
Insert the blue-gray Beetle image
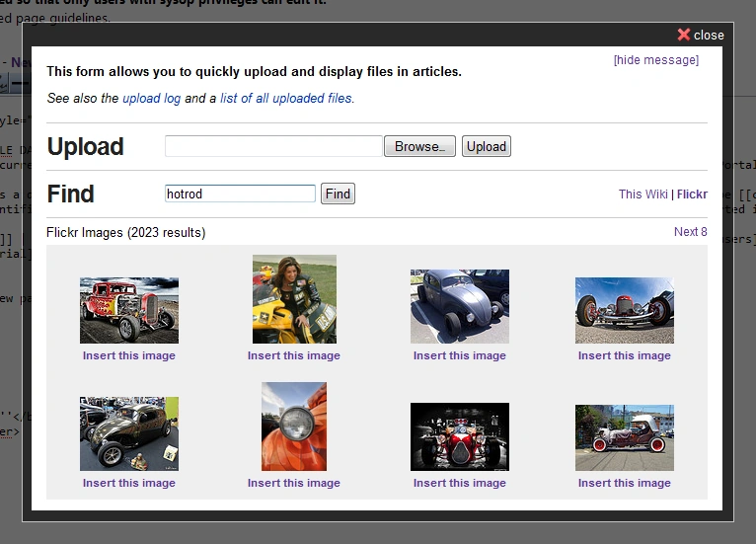pyautogui.click(x=460, y=355)
